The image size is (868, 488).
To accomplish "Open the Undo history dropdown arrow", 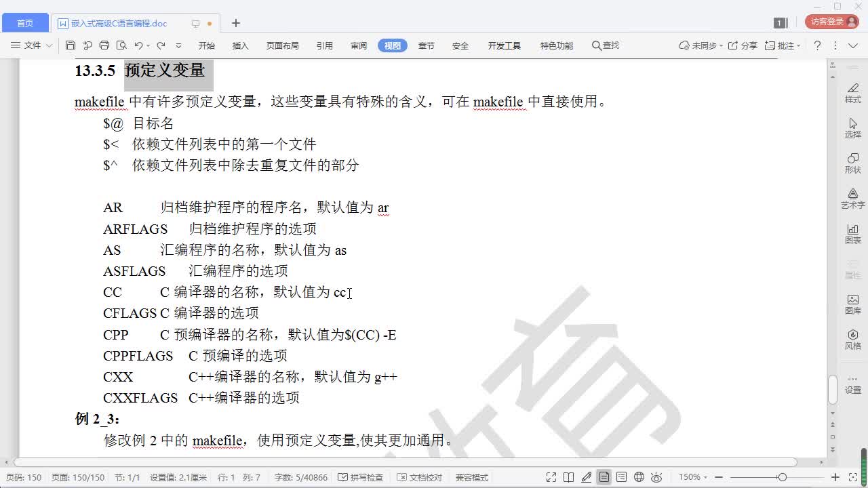I will pos(148,45).
